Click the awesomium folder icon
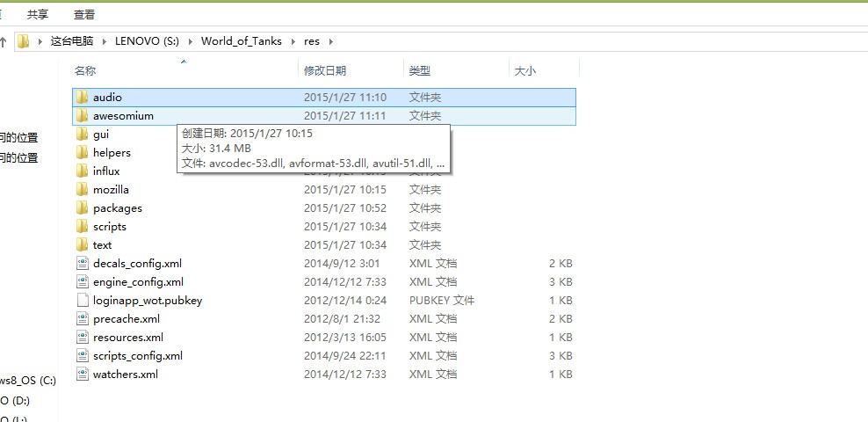Screen dimensions: 868x422 (82, 116)
